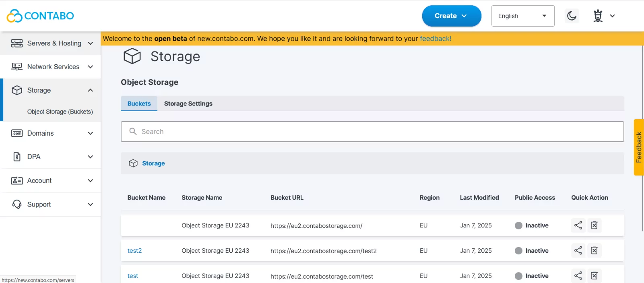Click the Public Access column header
This screenshot has width=644, height=283.
[x=535, y=198]
